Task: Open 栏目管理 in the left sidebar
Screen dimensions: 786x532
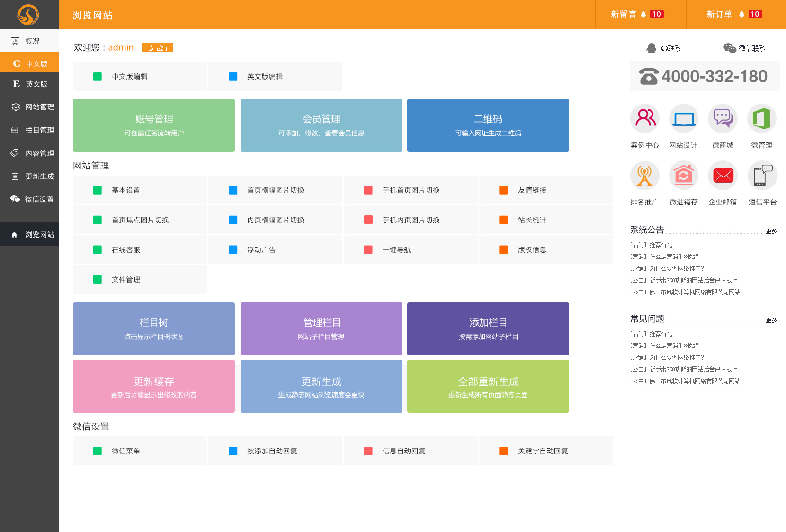Action: (29, 130)
